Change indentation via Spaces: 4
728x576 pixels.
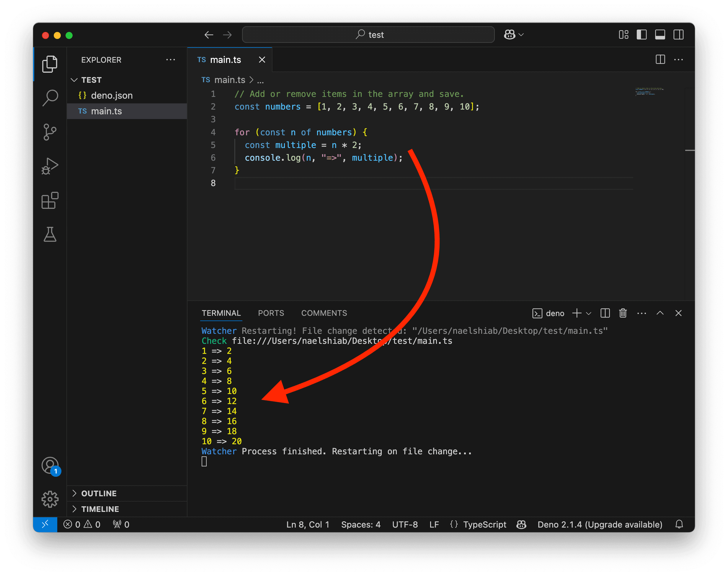tap(361, 524)
